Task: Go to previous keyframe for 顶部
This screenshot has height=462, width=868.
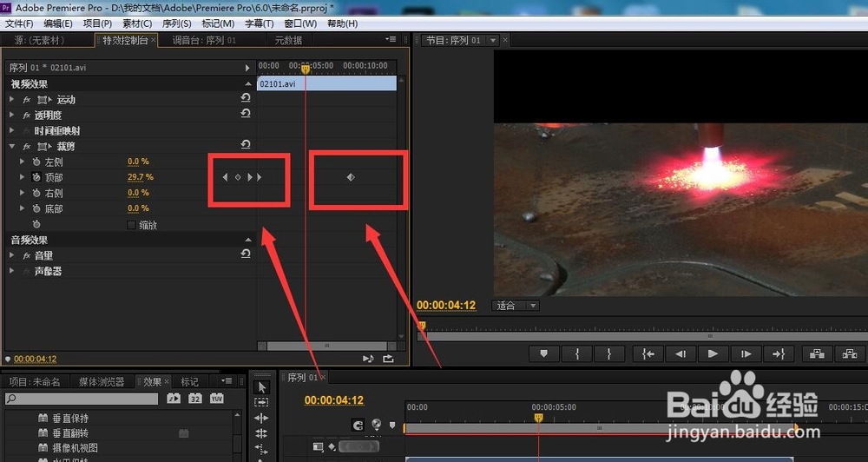Action: (x=225, y=177)
